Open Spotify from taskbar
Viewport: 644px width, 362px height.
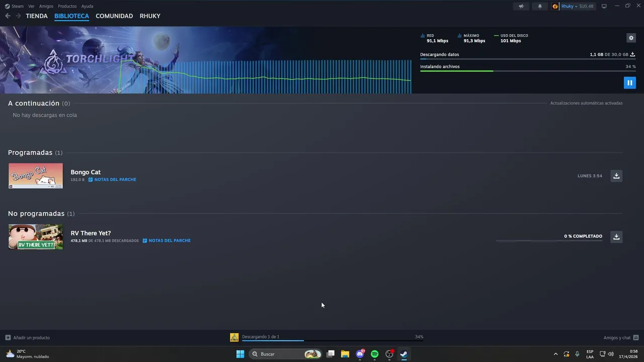point(374,354)
